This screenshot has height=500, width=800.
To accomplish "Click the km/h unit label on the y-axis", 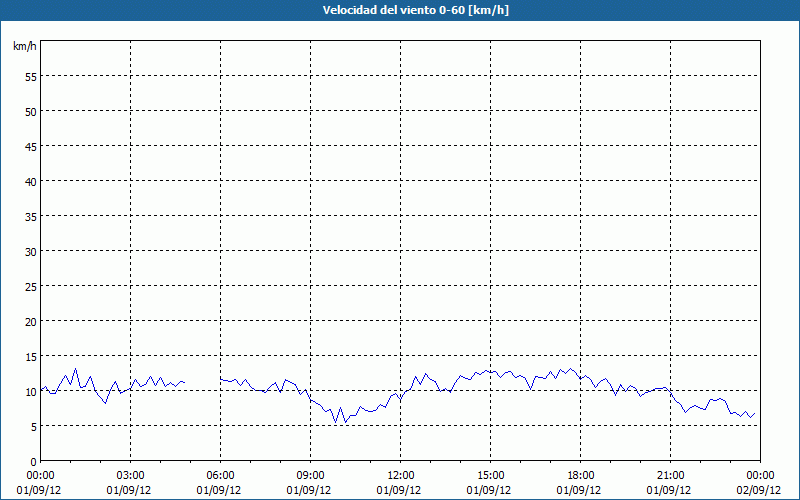I will pyautogui.click(x=24, y=47).
